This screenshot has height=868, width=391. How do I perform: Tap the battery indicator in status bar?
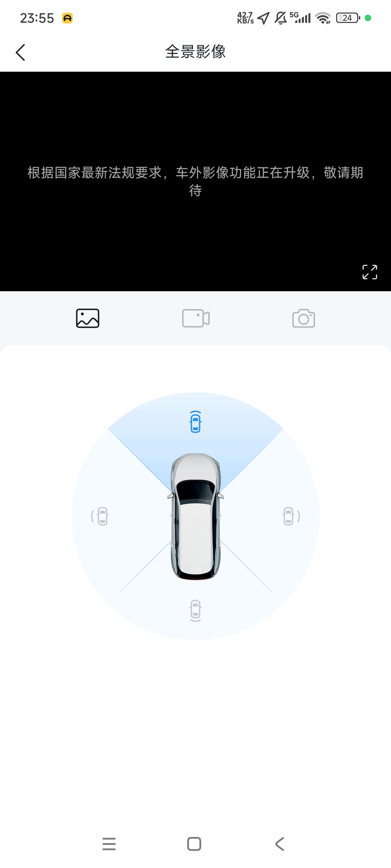pyautogui.click(x=348, y=18)
